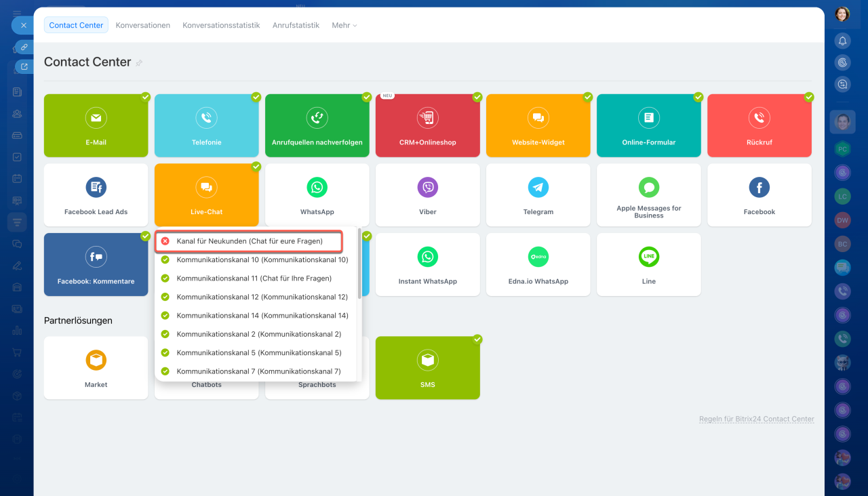Open the Anrufstatistik tab
This screenshot has height=496, width=868.
point(296,25)
